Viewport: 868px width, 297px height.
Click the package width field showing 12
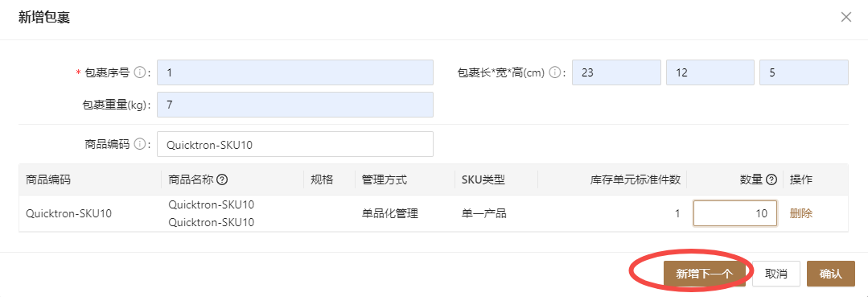710,72
